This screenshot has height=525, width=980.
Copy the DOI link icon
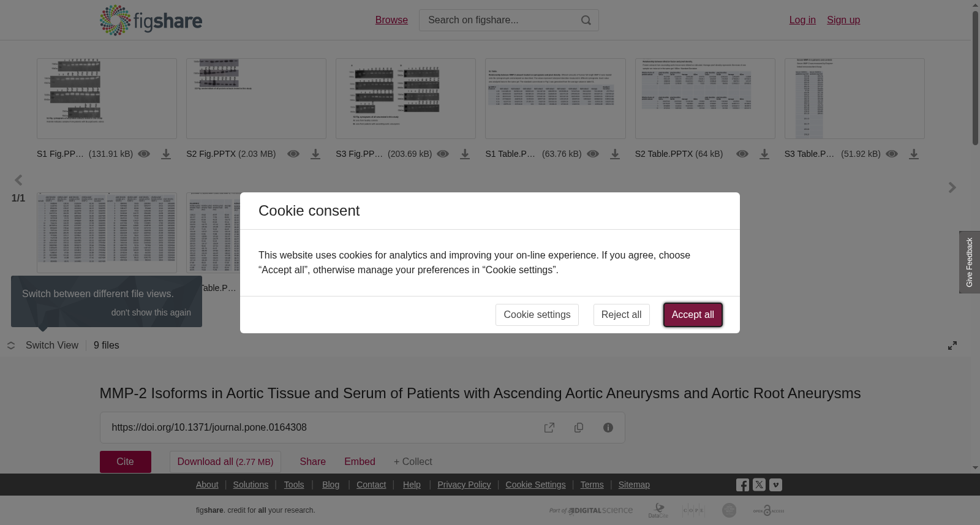click(x=579, y=428)
